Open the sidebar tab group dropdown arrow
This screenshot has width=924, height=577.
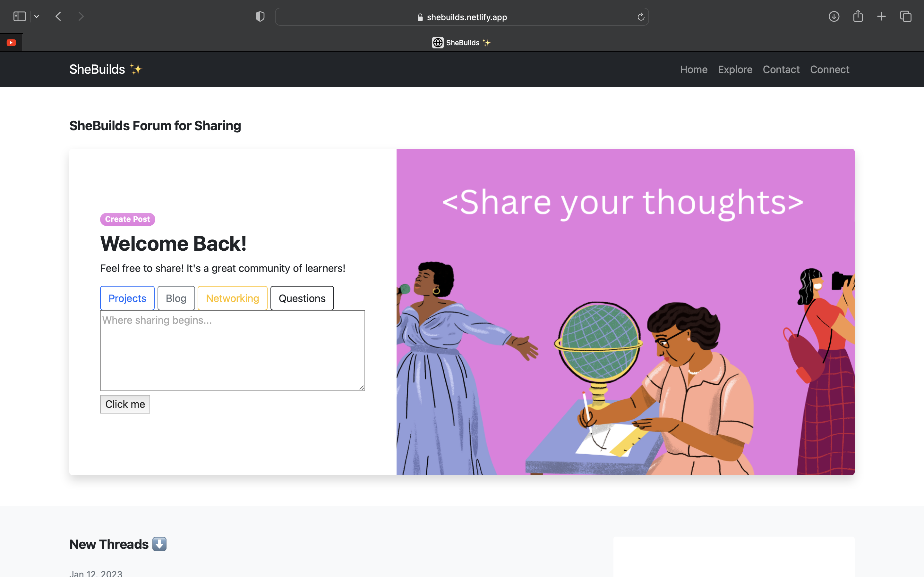37,16
